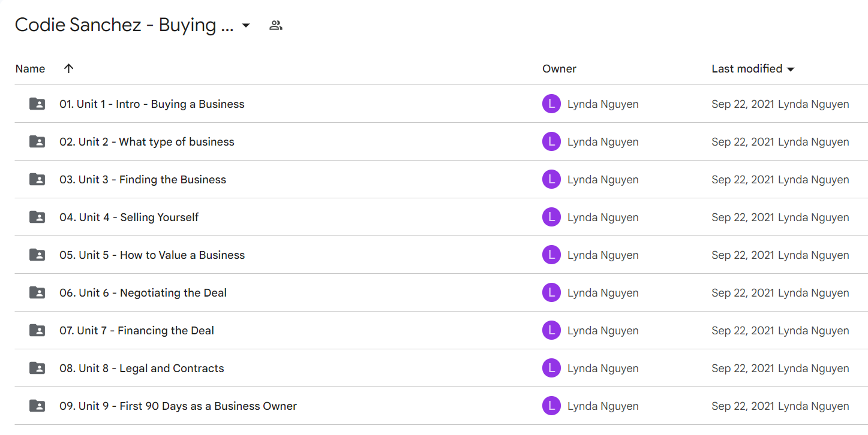Open '05. Unit 5 - How to Value a Business'

(152, 255)
